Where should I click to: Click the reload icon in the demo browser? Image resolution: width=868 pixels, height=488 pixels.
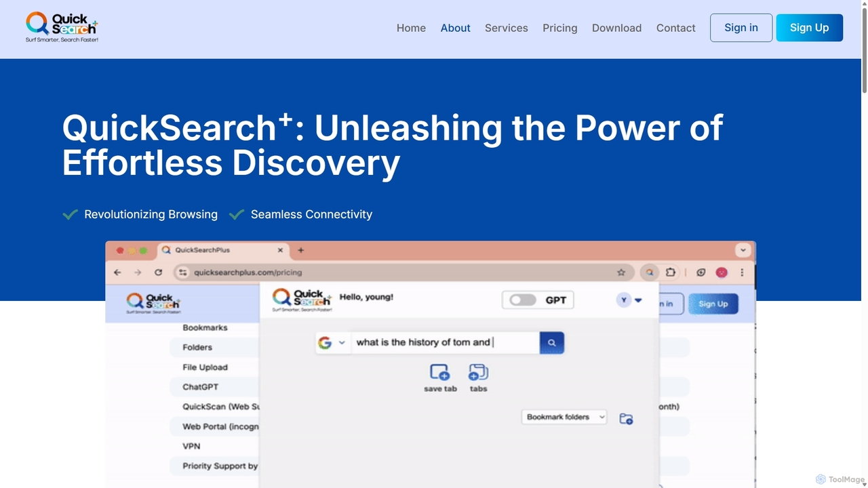tap(158, 272)
